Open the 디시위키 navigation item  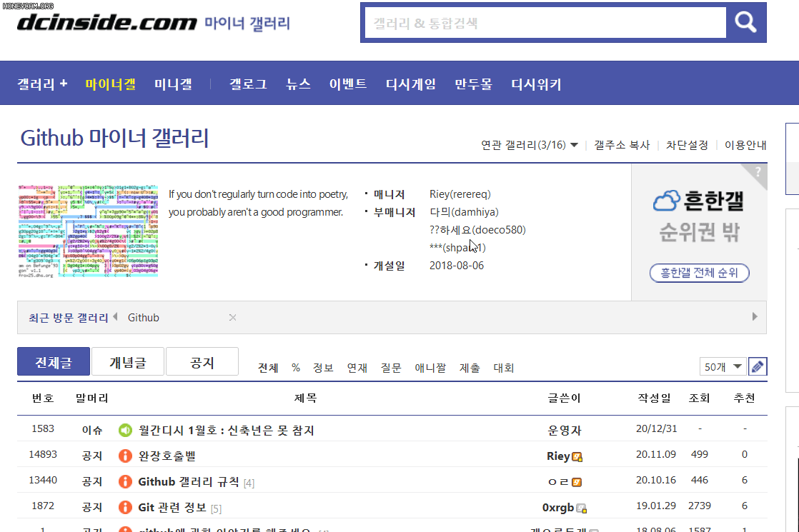[536, 84]
